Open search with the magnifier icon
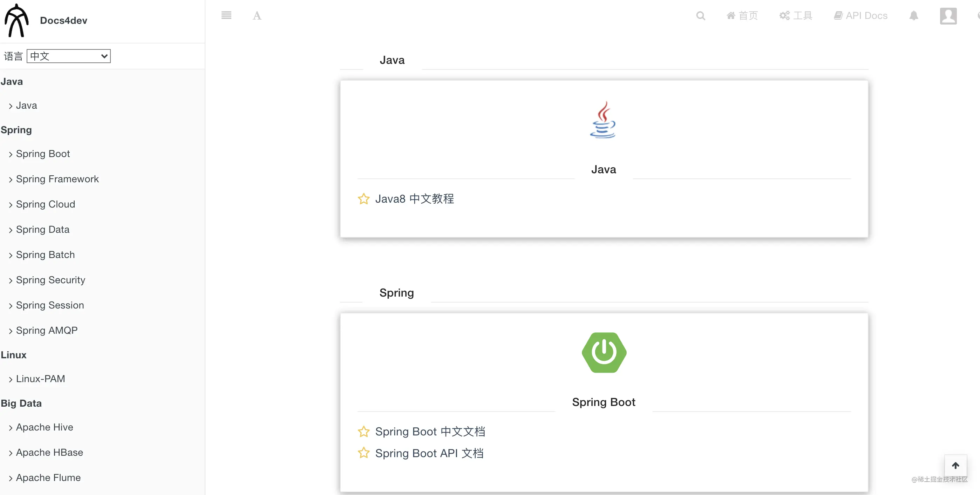The height and width of the screenshot is (495, 980). [701, 15]
